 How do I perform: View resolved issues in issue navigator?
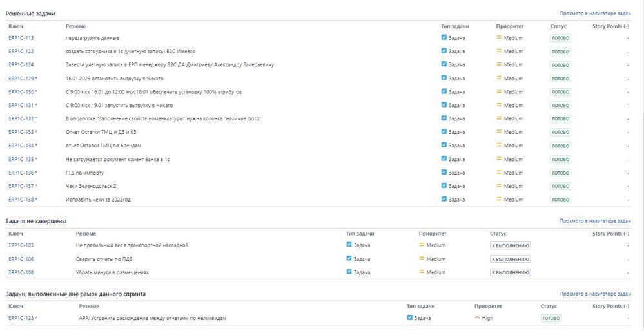pos(595,14)
